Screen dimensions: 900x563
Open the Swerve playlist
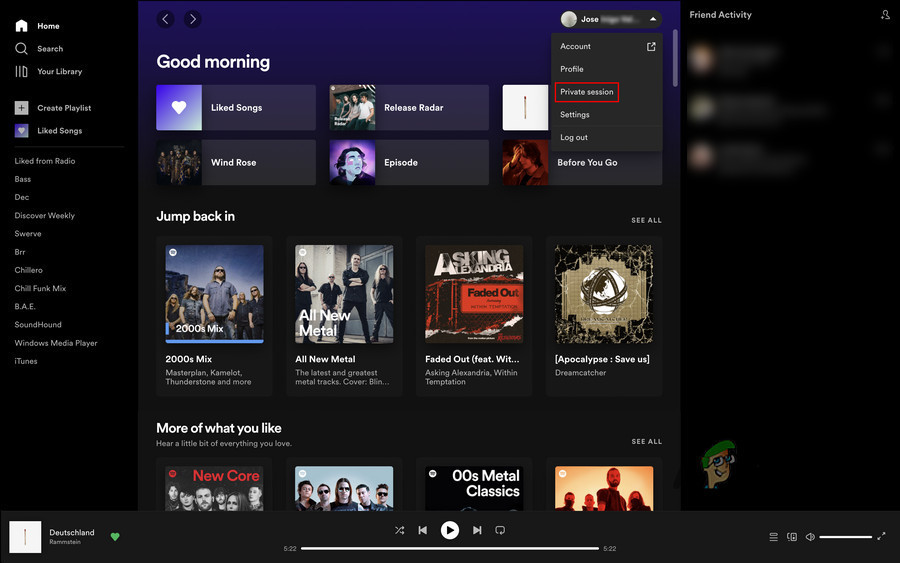click(x=28, y=234)
